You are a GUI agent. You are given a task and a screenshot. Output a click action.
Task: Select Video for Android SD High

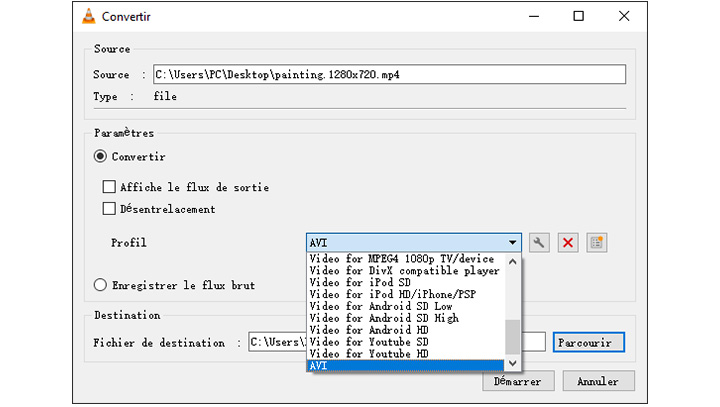coord(406,318)
